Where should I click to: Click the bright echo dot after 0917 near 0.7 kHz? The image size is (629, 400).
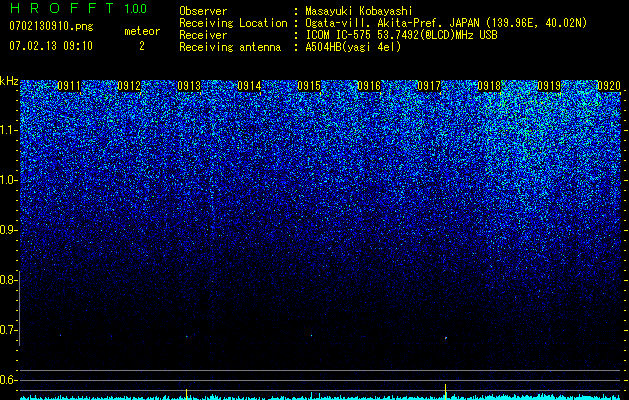point(446,338)
